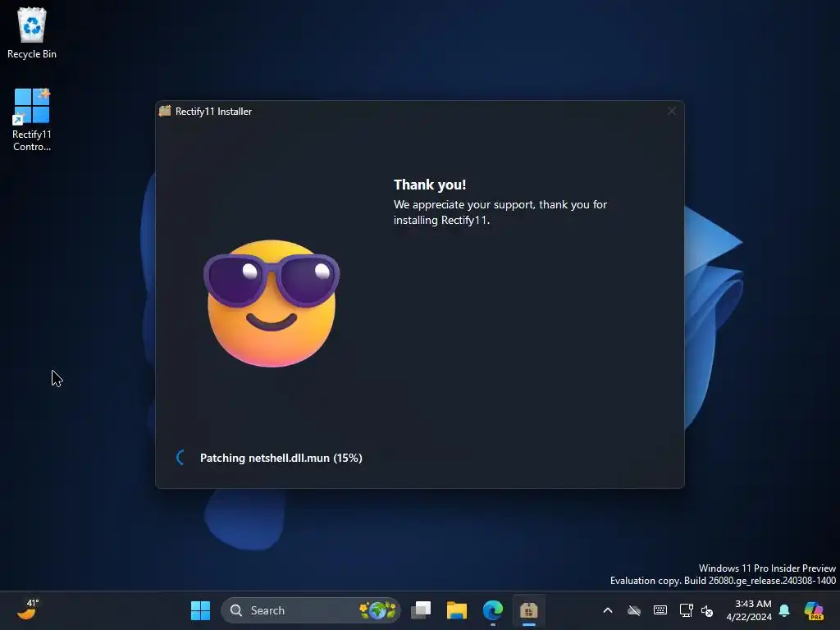Open the Rectify11 Control Center desktop shortcut
The height and width of the screenshot is (630, 840).
[32, 120]
